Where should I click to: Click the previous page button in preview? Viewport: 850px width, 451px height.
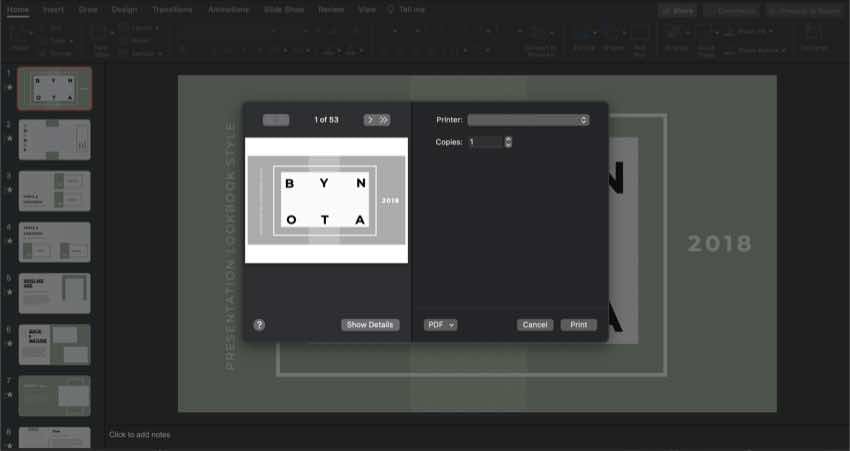(x=276, y=120)
